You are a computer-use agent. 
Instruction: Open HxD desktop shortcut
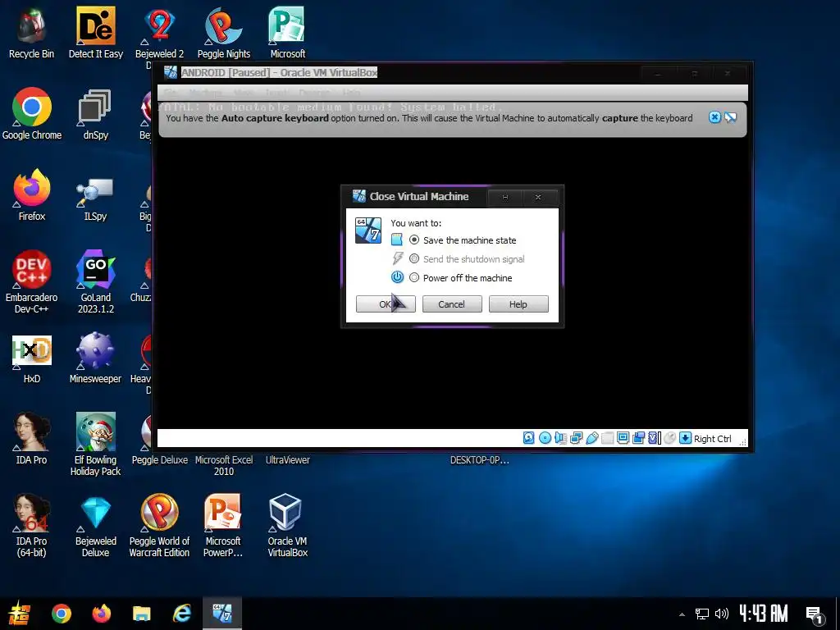coord(32,358)
